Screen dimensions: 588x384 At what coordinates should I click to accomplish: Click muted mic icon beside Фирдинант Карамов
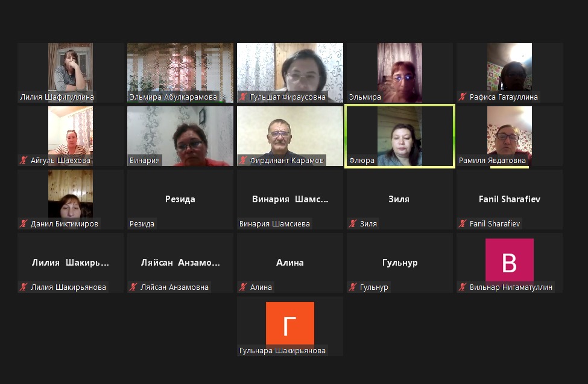pos(244,161)
